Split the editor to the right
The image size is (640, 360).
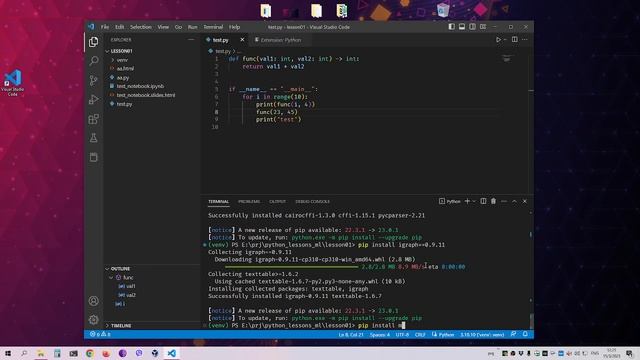(x=515, y=40)
